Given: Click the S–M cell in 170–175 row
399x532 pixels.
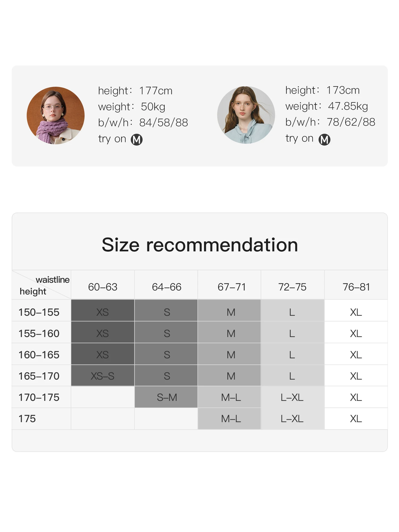Looking at the screenshot, I should (x=166, y=397).
